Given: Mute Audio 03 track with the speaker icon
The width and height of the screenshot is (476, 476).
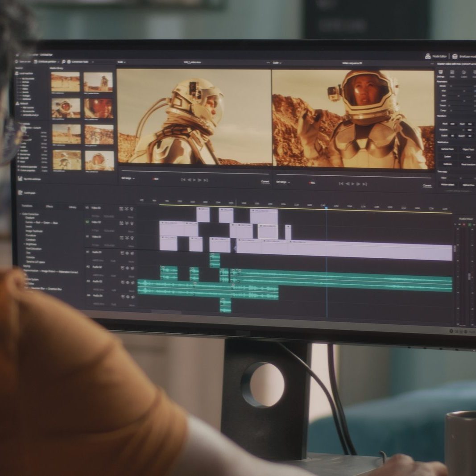Looking at the screenshot, I should (132, 282).
